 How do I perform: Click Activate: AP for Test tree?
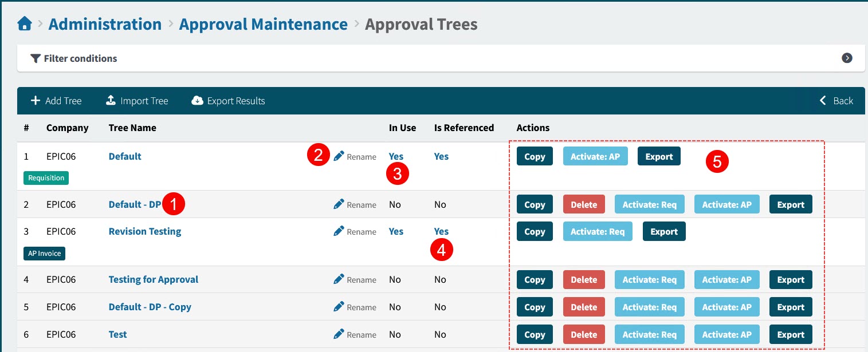(727, 334)
